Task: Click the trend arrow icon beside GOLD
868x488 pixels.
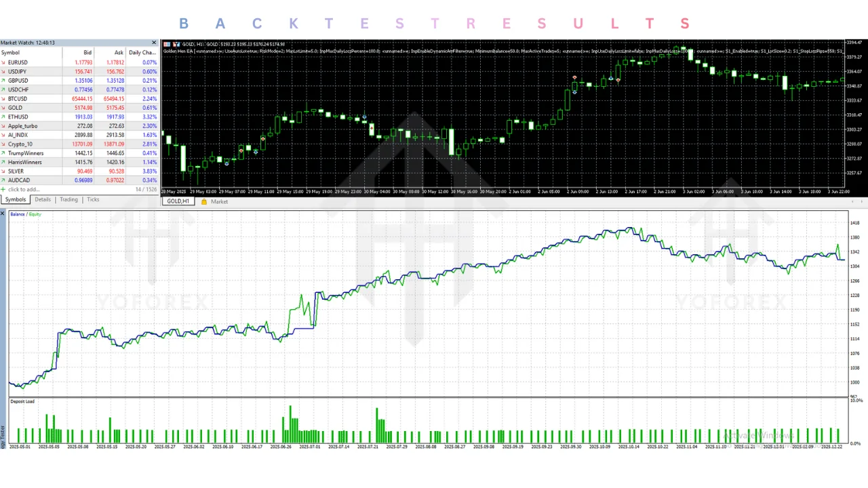Action: pyautogui.click(x=3, y=108)
